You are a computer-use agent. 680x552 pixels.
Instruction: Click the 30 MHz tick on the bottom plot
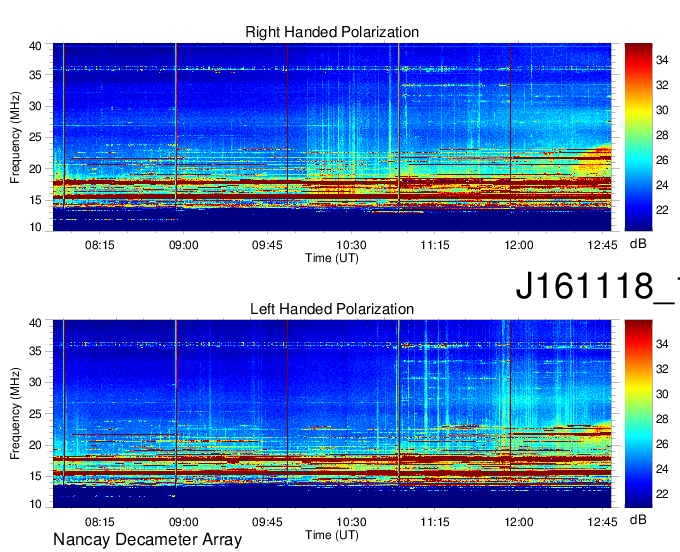pos(35,382)
